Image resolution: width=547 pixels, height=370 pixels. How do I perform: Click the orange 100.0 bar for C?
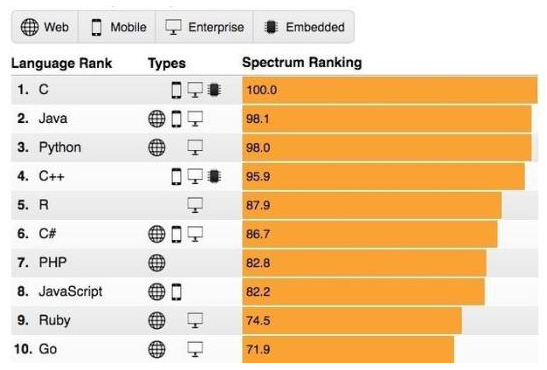[x=390, y=90]
